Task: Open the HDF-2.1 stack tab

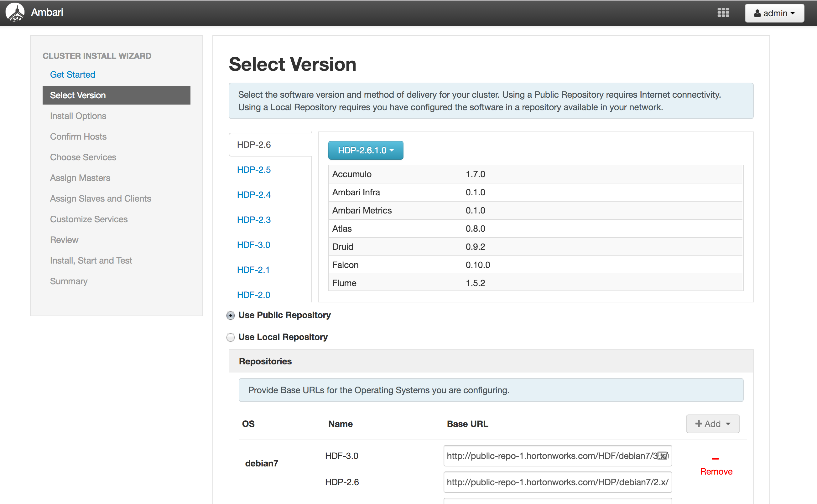Action: coord(253,270)
